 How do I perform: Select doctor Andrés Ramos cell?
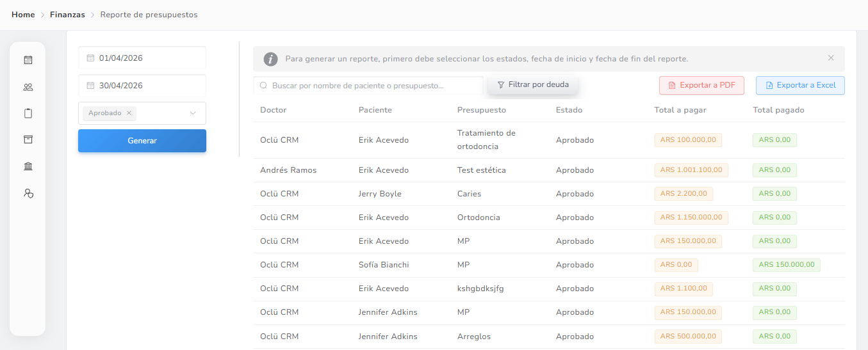[288, 170]
